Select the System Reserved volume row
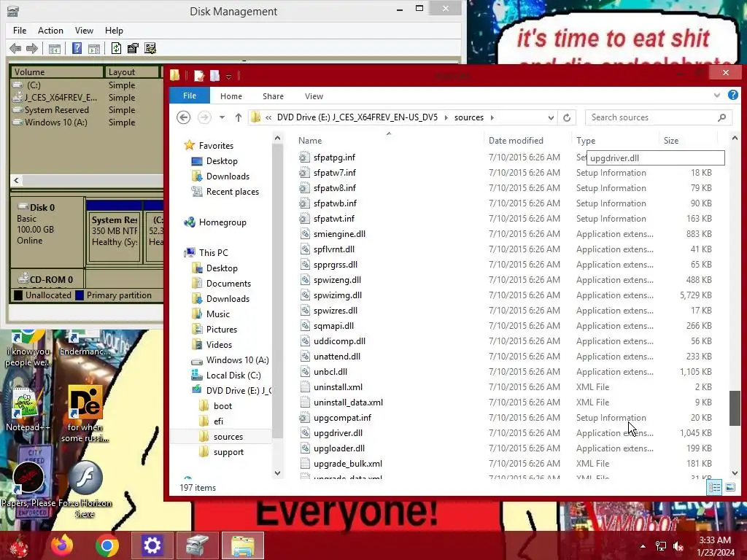Screen dimensions: 747x560 [56, 110]
